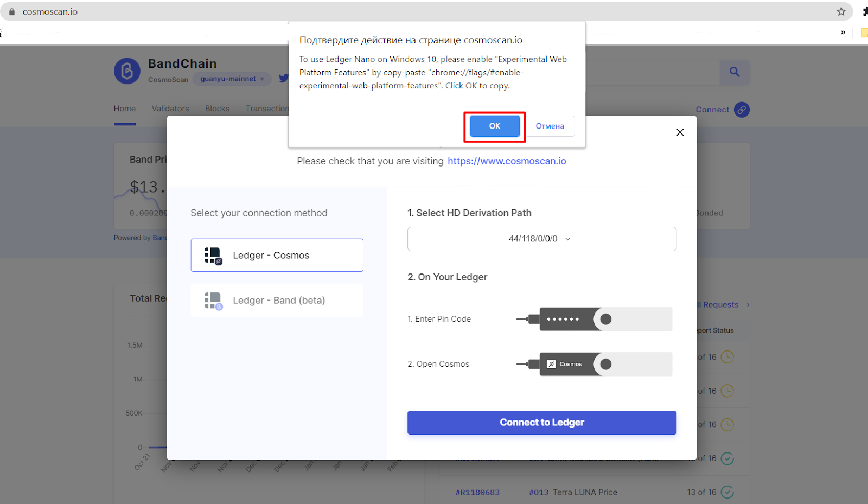Click the "1. Enter Pin Code" step text
Screen dimensions: 868x504
pyautogui.click(x=439, y=319)
